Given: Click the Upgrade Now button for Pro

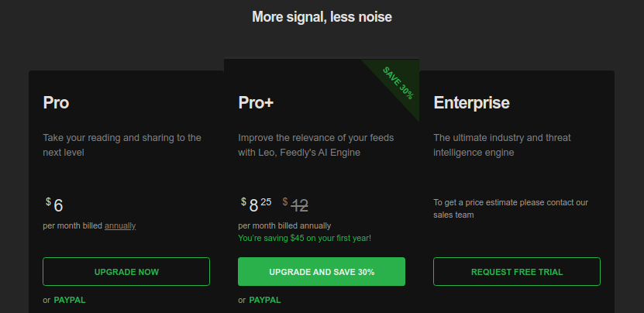Looking at the screenshot, I should click(126, 272).
